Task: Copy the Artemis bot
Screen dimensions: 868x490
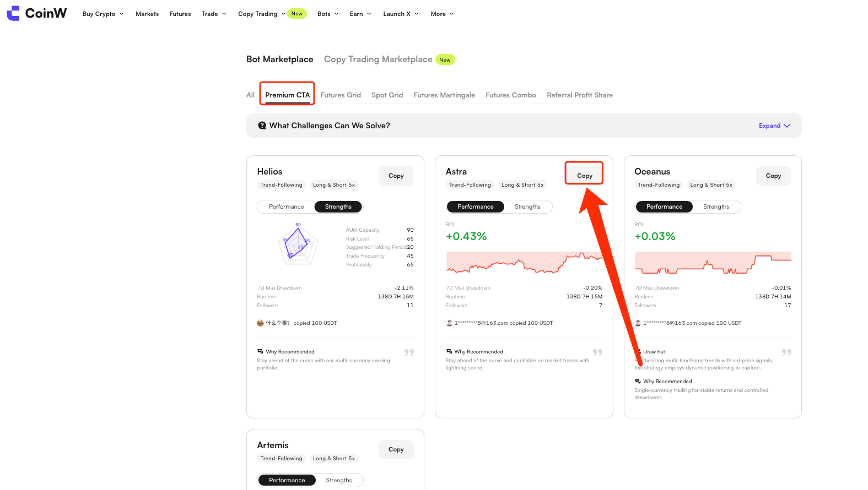Action: coord(396,449)
